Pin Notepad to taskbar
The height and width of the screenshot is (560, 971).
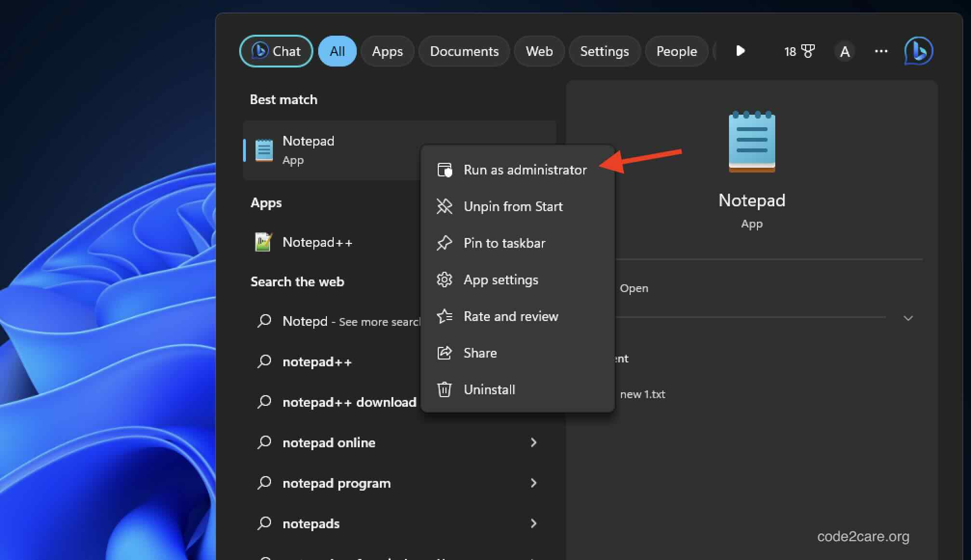[x=504, y=243]
